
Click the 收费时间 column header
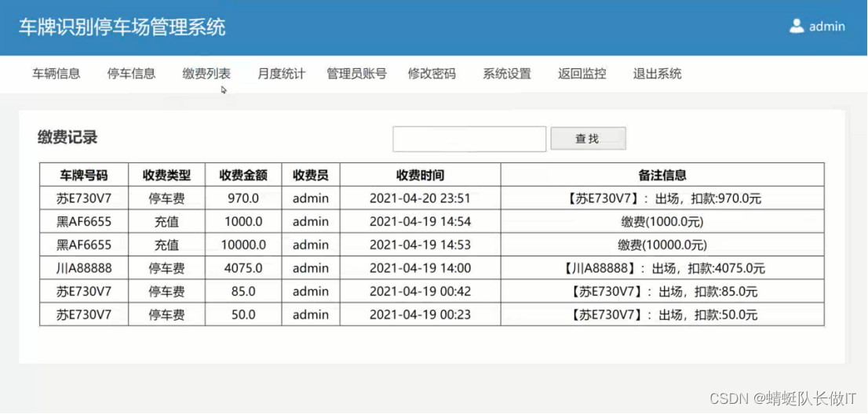click(x=420, y=175)
